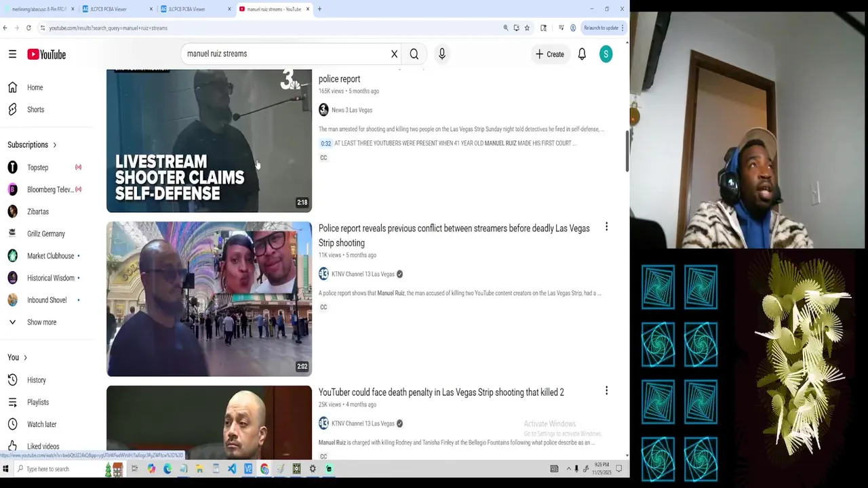Close the manuel ruiz streams tab
This screenshot has width=868, height=488.
point(308,9)
